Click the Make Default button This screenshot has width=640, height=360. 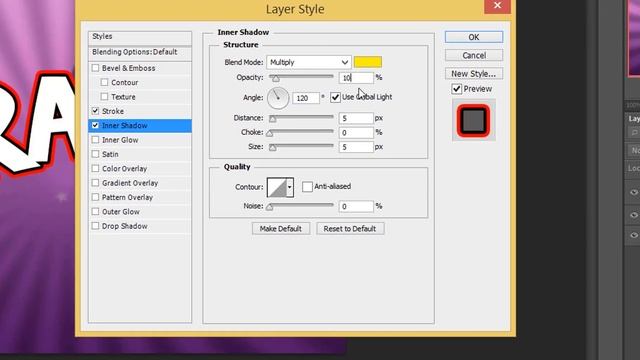point(281,229)
